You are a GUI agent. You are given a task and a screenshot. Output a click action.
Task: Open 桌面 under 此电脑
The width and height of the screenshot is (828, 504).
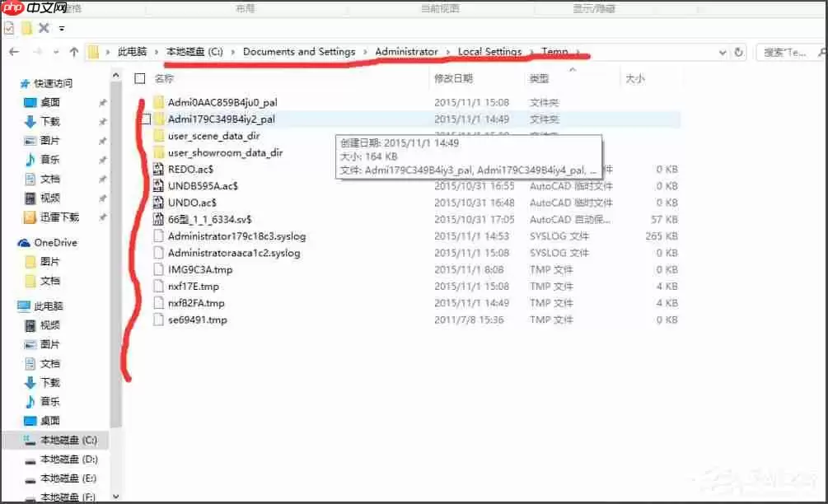(x=50, y=421)
